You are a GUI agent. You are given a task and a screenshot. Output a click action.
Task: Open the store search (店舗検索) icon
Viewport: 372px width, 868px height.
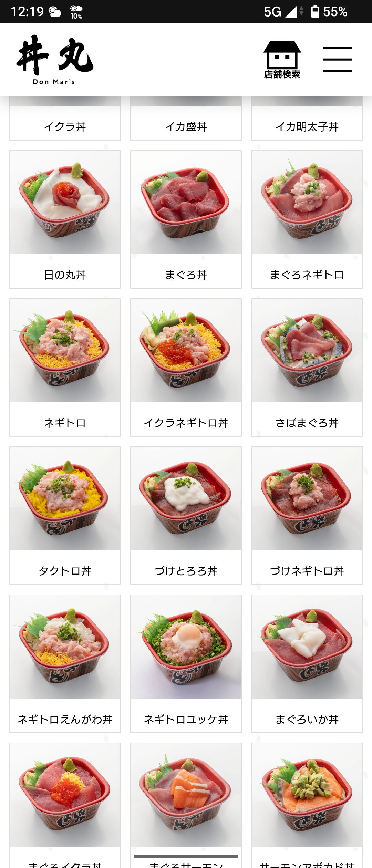282,60
